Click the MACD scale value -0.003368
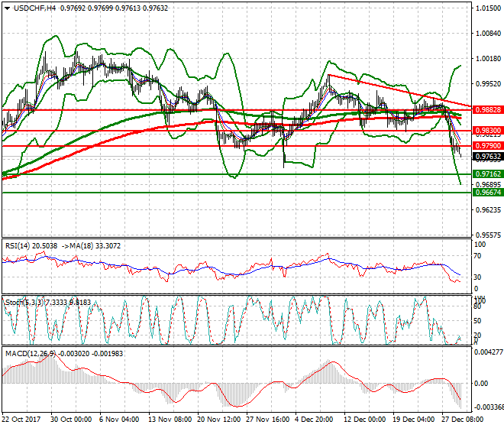The image size is (504, 428). click(489, 407)
